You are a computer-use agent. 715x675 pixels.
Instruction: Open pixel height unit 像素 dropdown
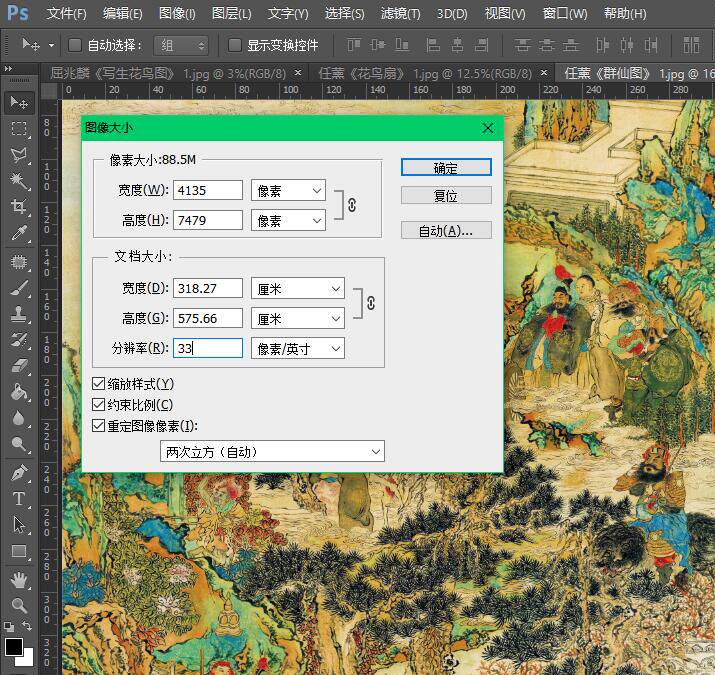(288, 221)
